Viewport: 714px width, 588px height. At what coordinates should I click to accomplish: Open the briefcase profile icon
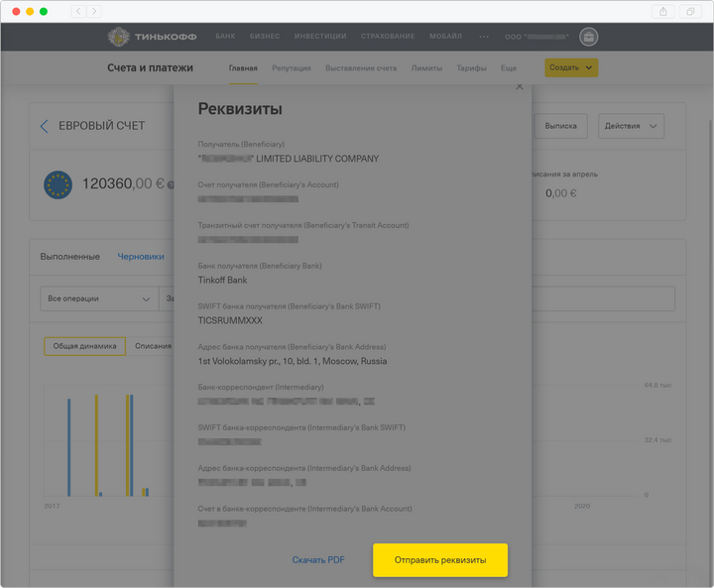(588, 37)
